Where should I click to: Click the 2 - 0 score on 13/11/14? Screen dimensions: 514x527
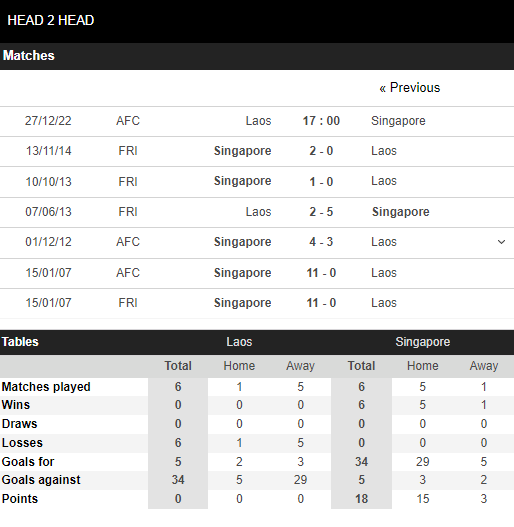321,151
